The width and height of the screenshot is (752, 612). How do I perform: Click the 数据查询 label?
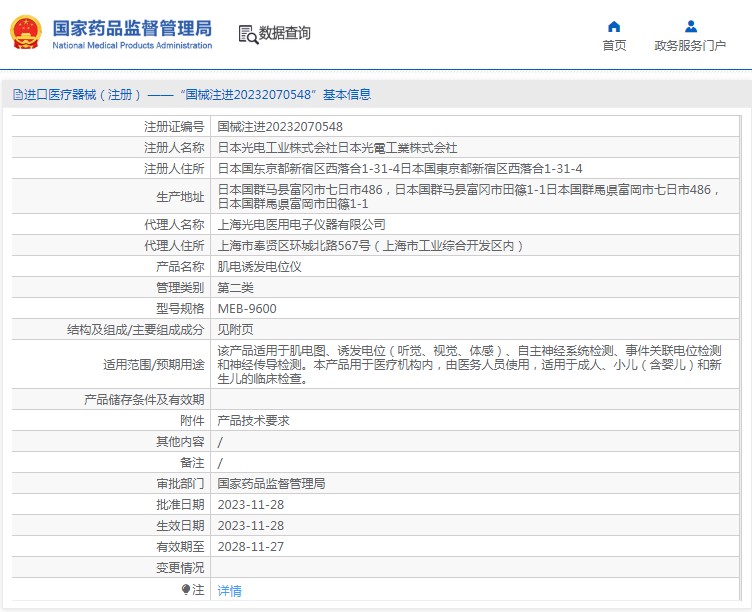pyautogui.click(x=285, y=33)
